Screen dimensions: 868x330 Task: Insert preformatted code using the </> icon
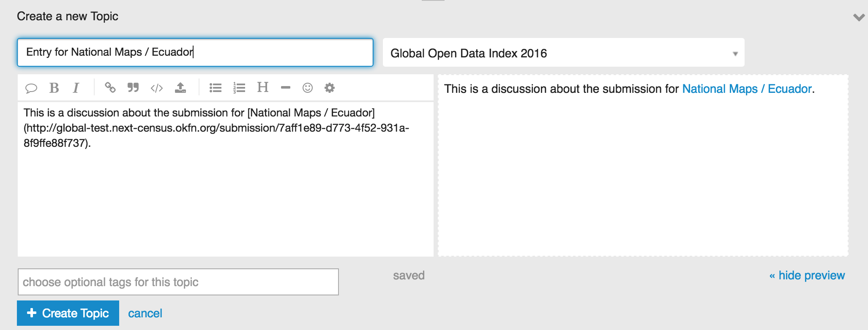157,88
